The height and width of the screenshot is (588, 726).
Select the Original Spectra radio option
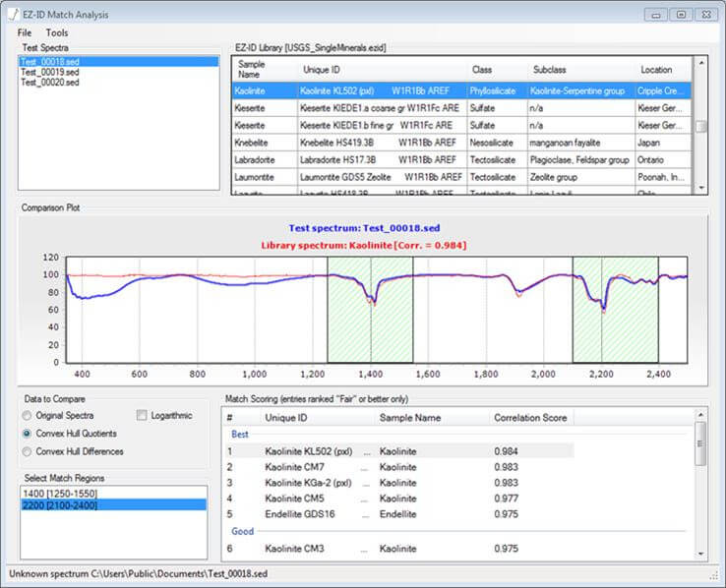[x=29, y=415]
